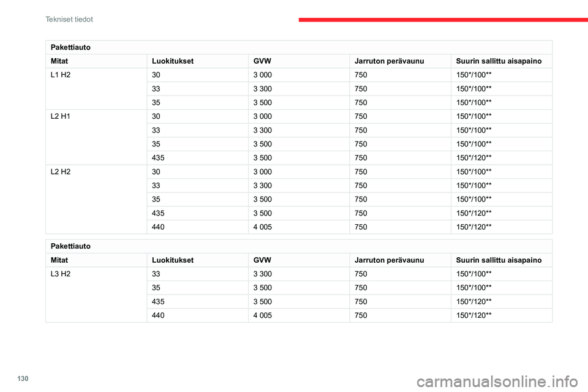Click 'GVW' header in the second table
The width and height of the screenshot is (588, 392).
coord(262,260)
